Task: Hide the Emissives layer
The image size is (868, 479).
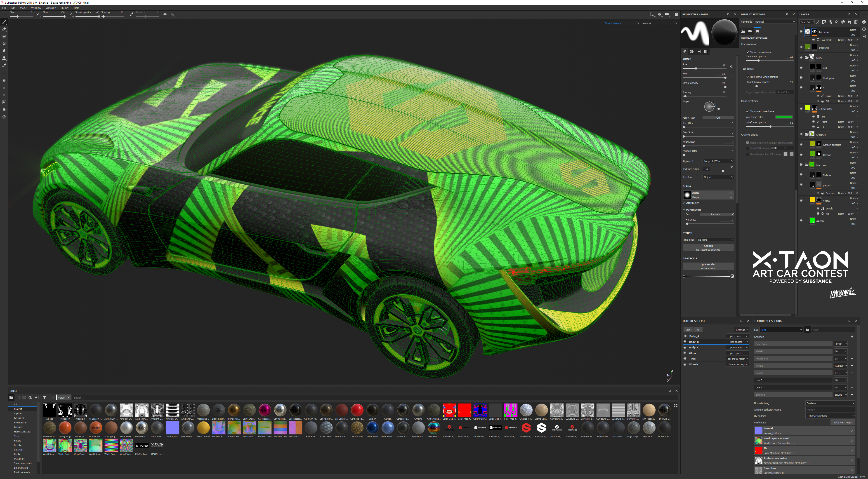Action: (801, 47)
